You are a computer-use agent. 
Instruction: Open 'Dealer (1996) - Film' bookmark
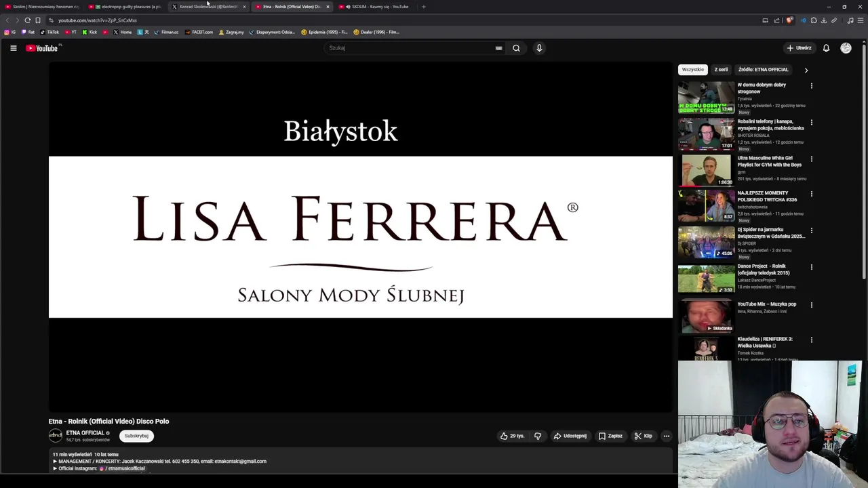376,32
